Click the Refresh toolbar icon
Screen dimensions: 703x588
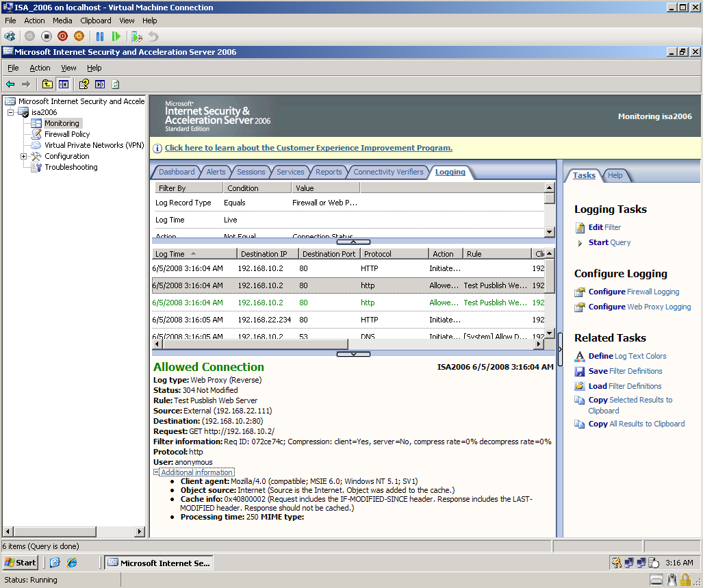[x=116, y=84]
